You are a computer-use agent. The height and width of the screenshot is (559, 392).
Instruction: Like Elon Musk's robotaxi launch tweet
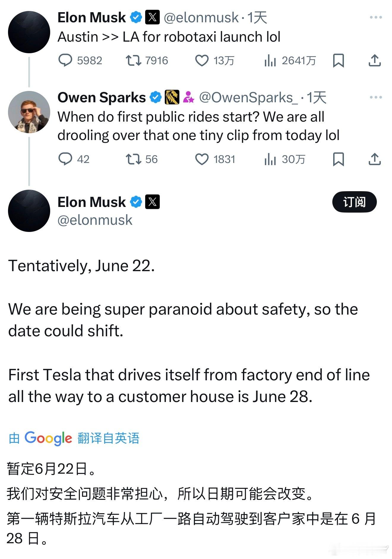(x=214, y=61)
